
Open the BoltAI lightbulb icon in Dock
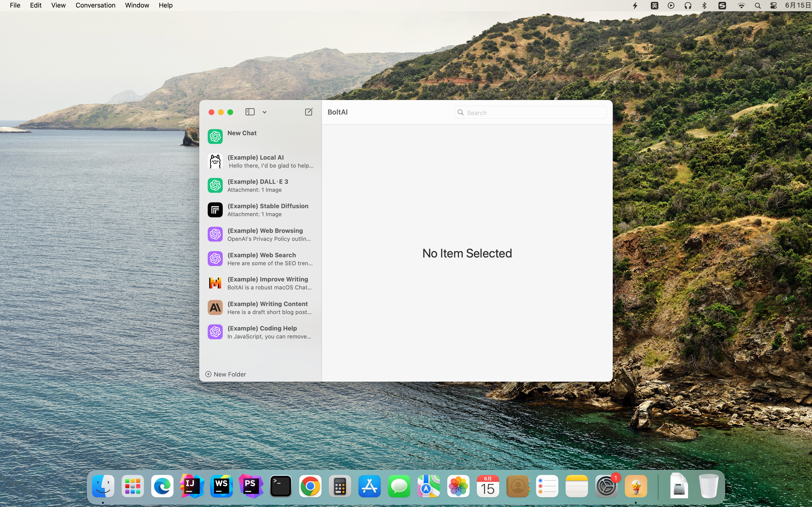(636, 486)
